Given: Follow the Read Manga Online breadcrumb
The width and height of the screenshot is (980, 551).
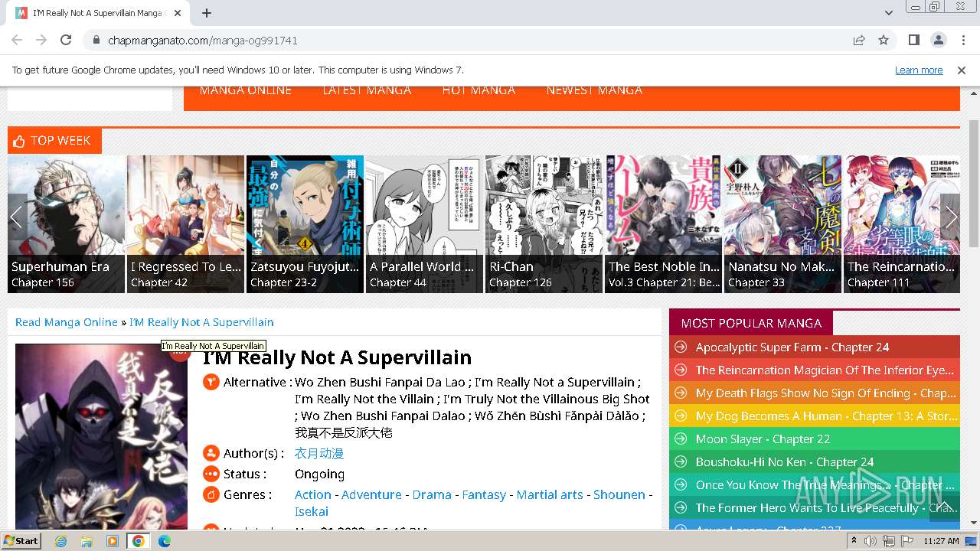Looking at the screenshot, I should click(x=67, y=322).
